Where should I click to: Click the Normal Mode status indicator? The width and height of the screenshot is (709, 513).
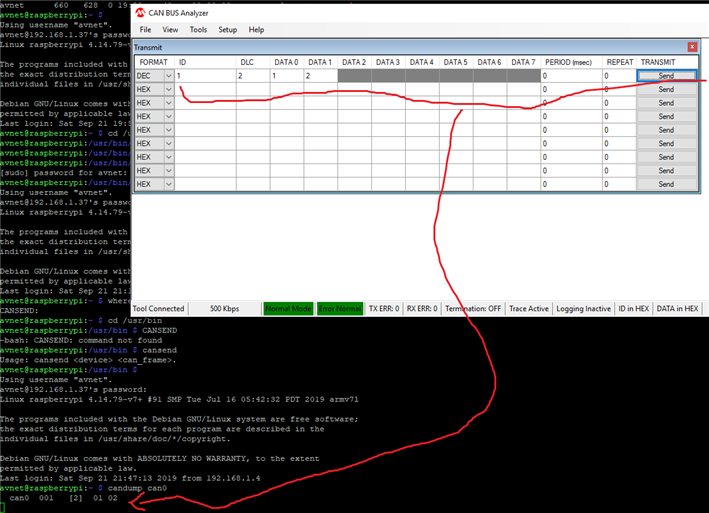coord(287,309)
